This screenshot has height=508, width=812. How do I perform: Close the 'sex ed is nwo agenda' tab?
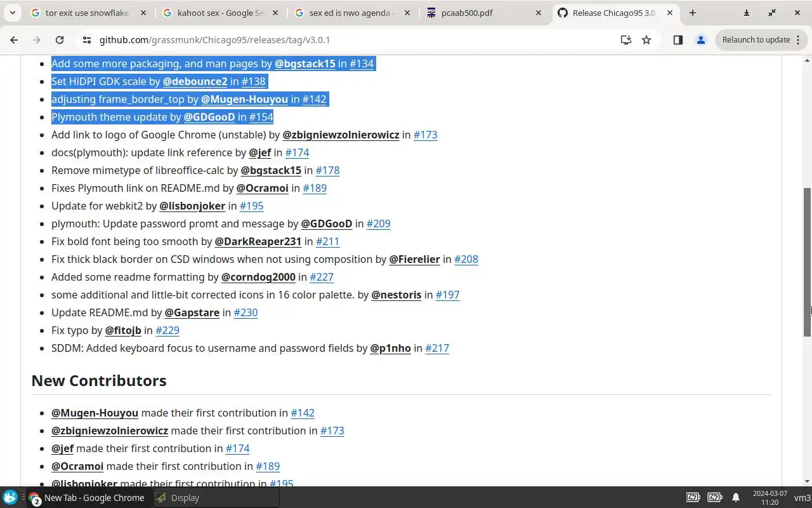pos(406,13)
